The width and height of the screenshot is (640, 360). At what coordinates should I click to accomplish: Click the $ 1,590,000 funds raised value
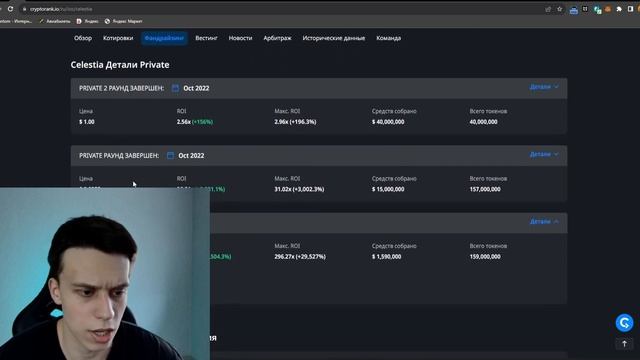pos(387,256)
